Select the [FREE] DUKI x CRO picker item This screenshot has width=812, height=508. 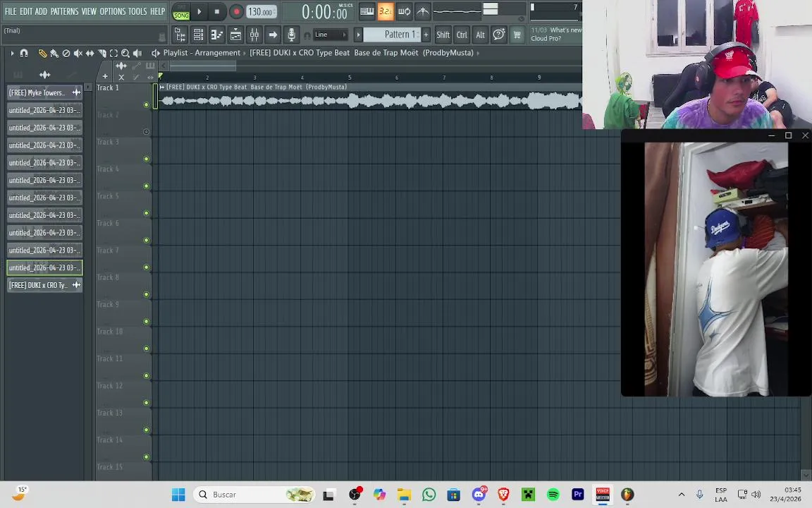tap(44, 285)
